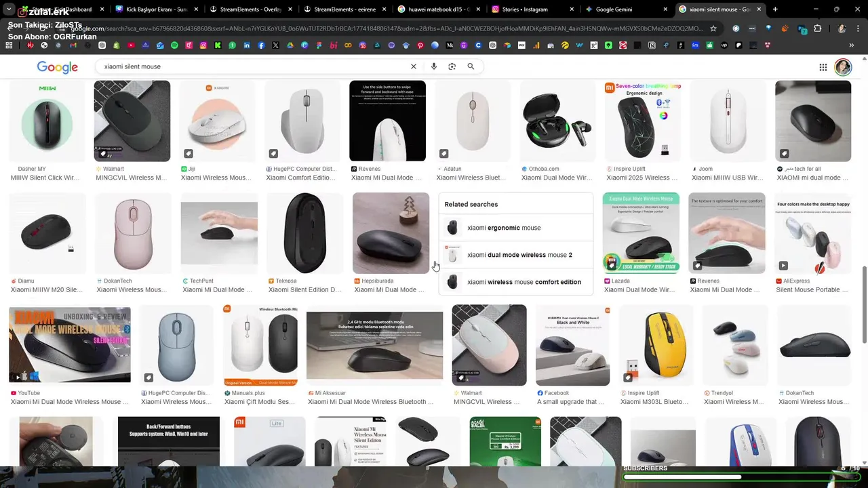
Task: Start voice search with the microphone icon
Action: [434, 66]
